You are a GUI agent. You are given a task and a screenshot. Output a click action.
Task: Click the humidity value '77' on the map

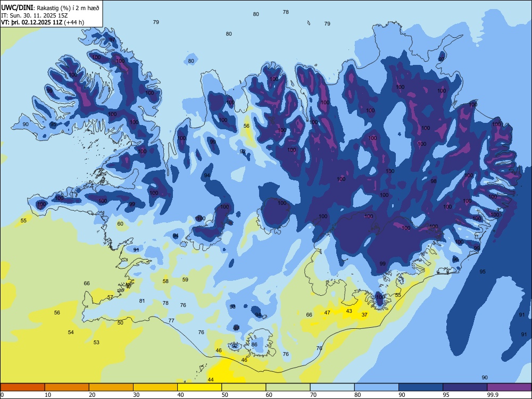tap(171, 320)
